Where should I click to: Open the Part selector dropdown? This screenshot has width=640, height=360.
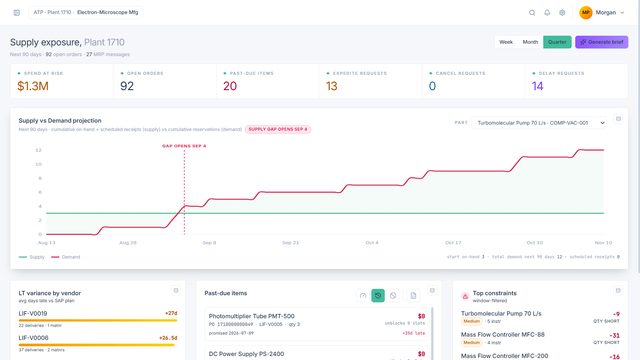(x=539, y=123)
